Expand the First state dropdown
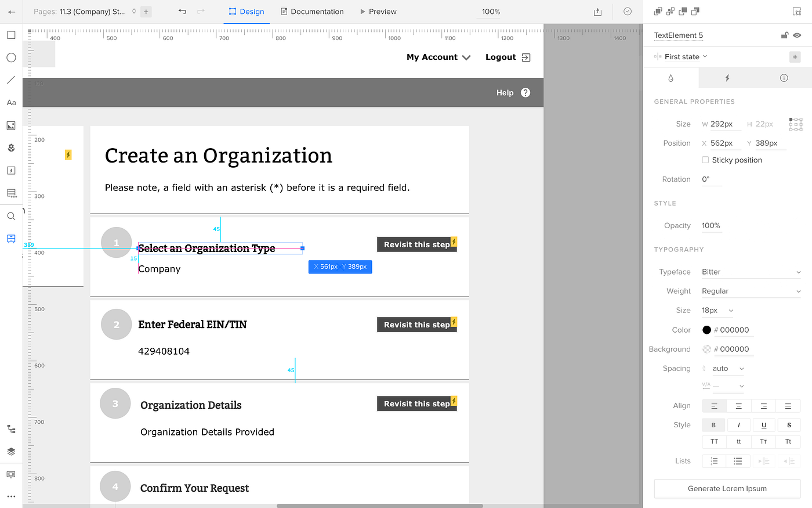The image size is (812, 508). 686,57
